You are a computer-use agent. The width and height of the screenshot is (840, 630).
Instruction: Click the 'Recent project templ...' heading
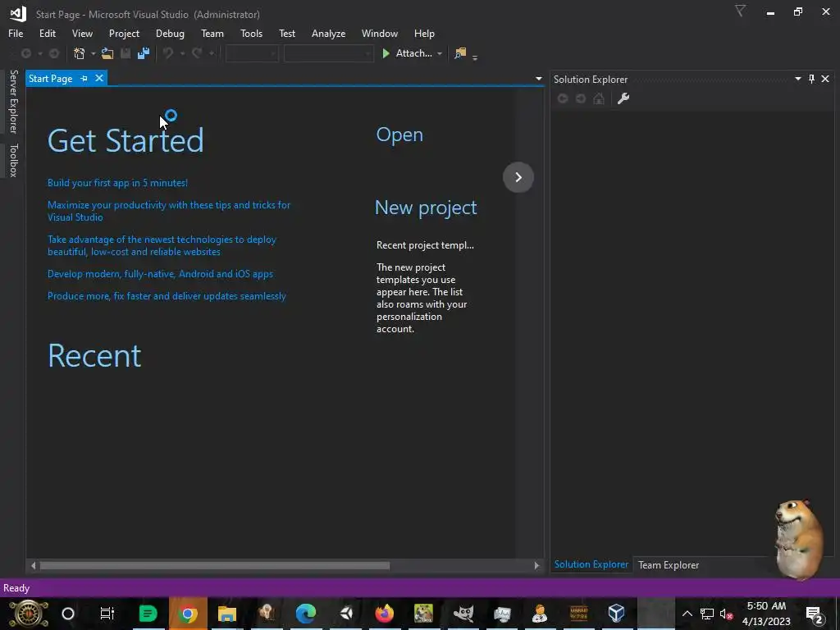click(x=425, y=245)
